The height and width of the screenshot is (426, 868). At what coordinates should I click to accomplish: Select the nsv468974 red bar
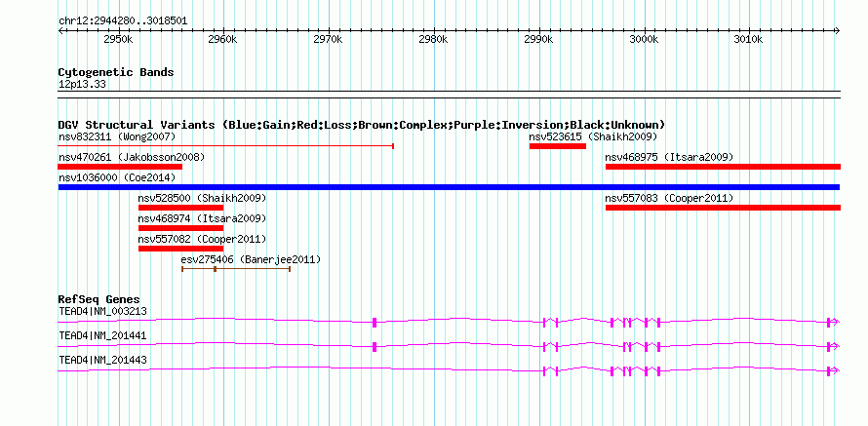pos(180,228)
